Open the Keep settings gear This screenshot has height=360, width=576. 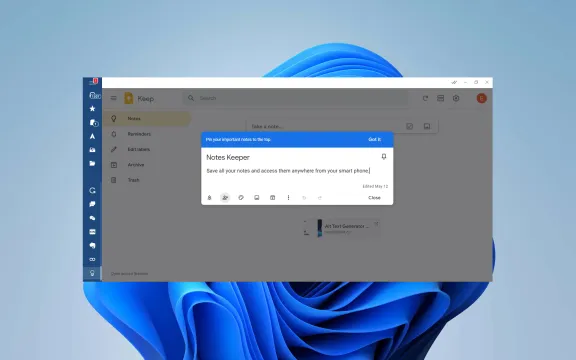(x=456, y=98)
